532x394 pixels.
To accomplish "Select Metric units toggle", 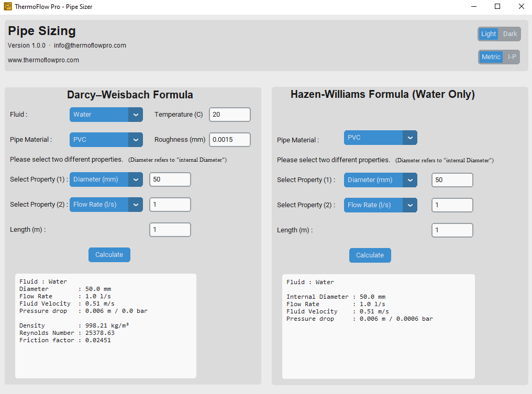I will 491,57.
